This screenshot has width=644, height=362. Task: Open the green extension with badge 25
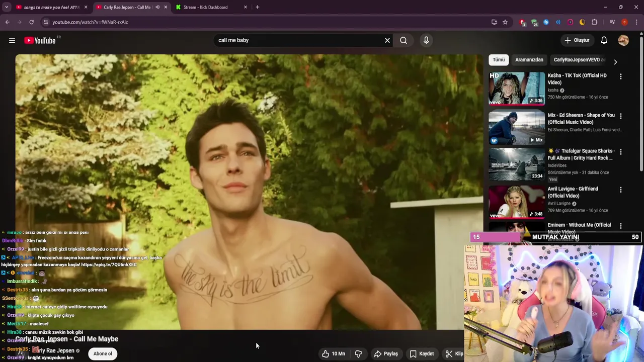(x=534, y=22)
